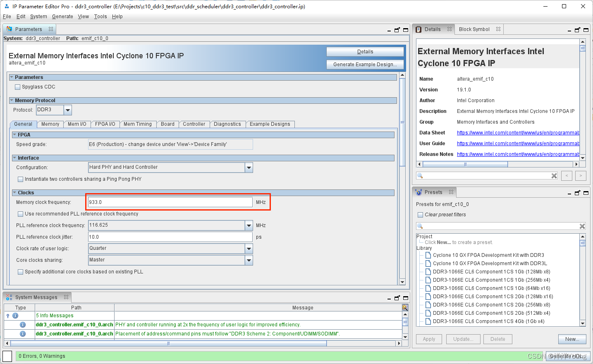Maximize the System Messages panel
The height and width of the screenshot is (364, 593).
click(x=406, y=298)
